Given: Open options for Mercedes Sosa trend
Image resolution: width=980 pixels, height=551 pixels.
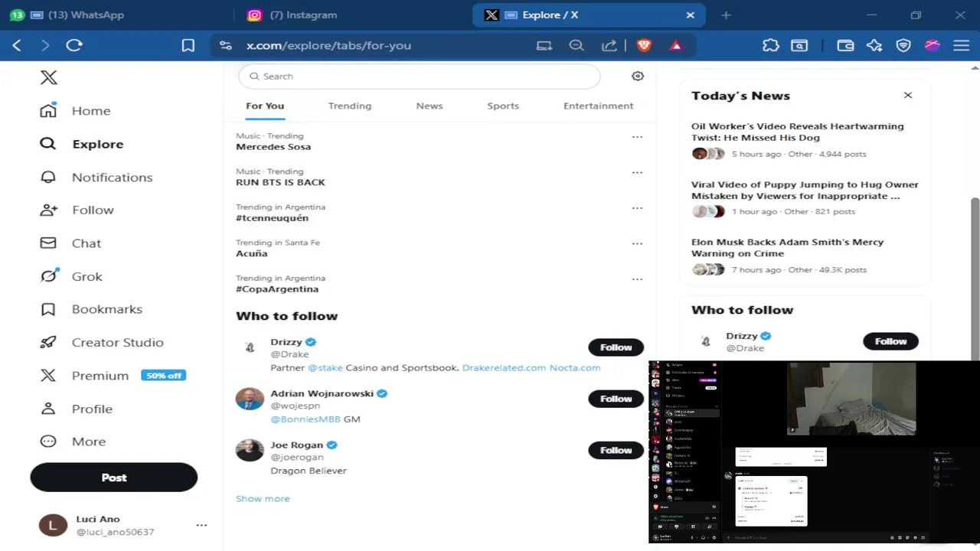Looking at the screenshot, I should [637, 137].
